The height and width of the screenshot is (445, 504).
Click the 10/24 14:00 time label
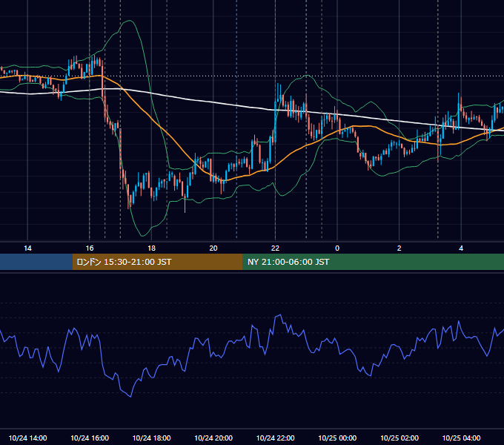point(27,438)
